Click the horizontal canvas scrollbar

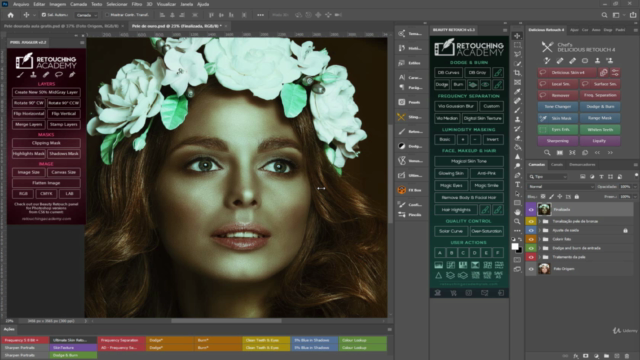[226, 321]
